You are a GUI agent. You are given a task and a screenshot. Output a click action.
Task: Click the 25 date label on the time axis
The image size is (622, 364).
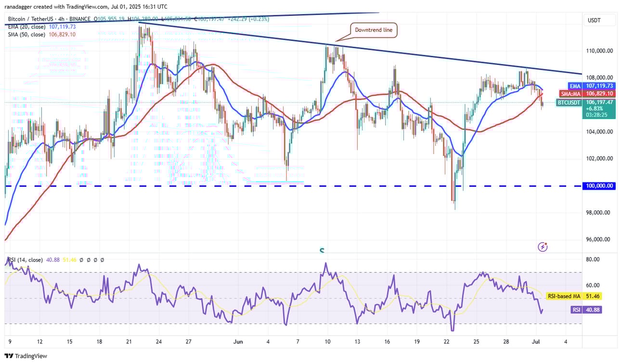tap(476, 341)
